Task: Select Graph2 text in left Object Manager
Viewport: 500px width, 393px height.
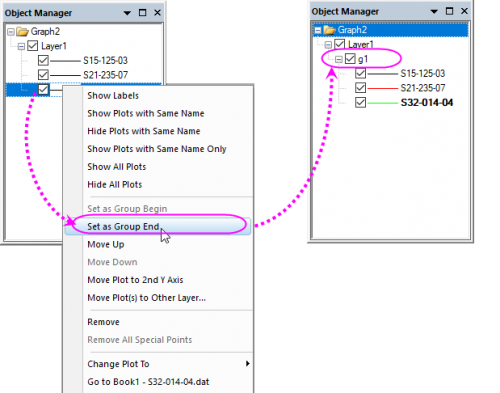Action: (45, 32)
